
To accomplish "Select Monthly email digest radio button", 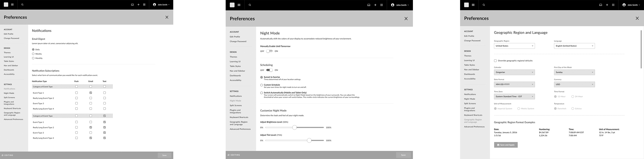I will 33,58.
